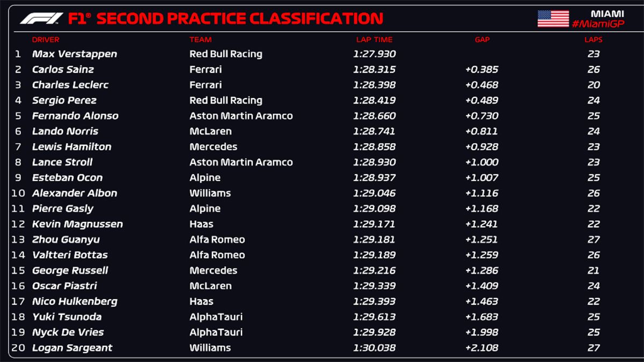Click the Haas team next to Kevin Magnussen

click(x=201, y=224)
